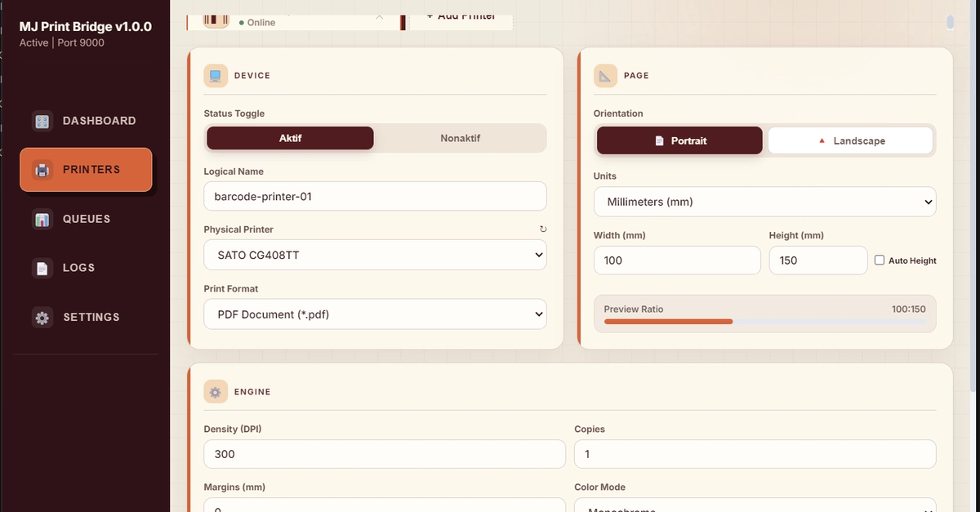Click the Preview Ratio progress bar

[764, 322]
